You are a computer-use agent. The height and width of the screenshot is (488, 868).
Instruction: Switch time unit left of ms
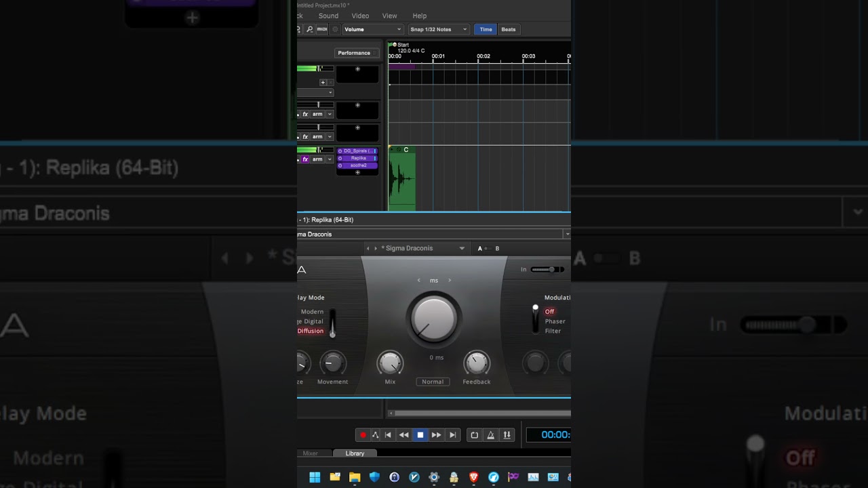click(419, 280)
